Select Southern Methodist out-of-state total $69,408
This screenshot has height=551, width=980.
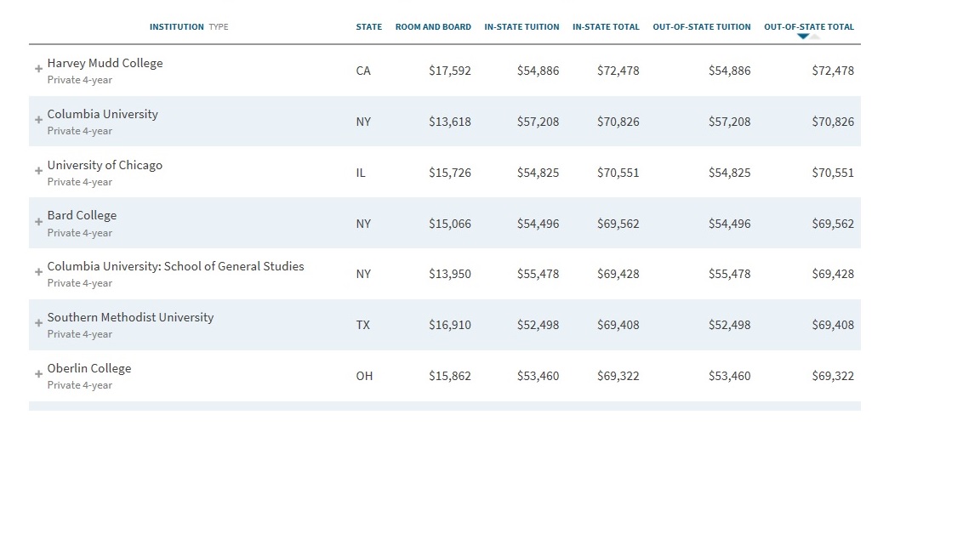[x=833, y=325]
